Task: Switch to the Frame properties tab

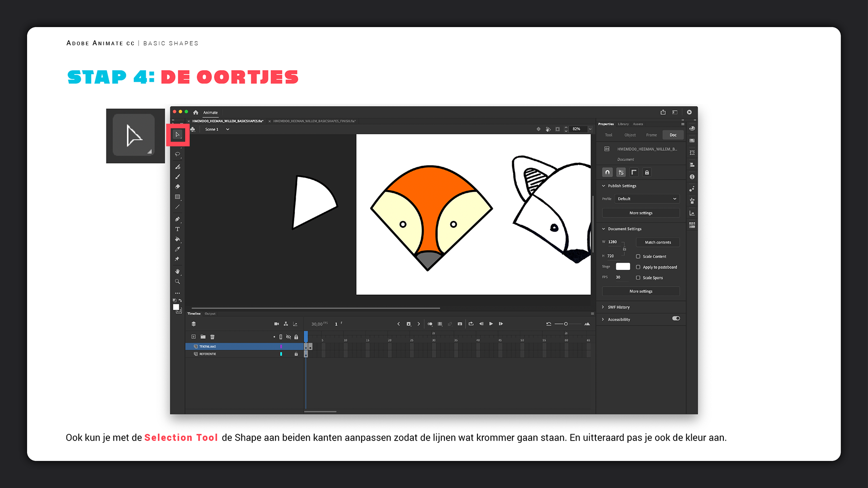Action: click(651, 135)
